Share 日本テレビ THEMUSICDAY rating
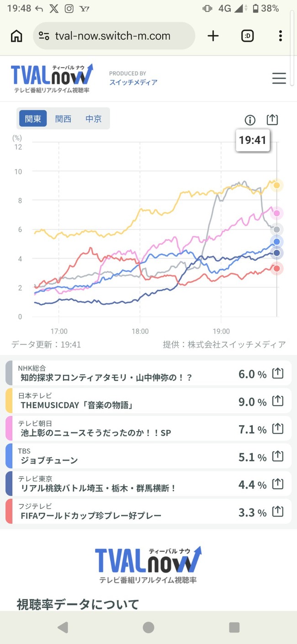This screenshot has width=297, height=644. click(x=278, y=401)
